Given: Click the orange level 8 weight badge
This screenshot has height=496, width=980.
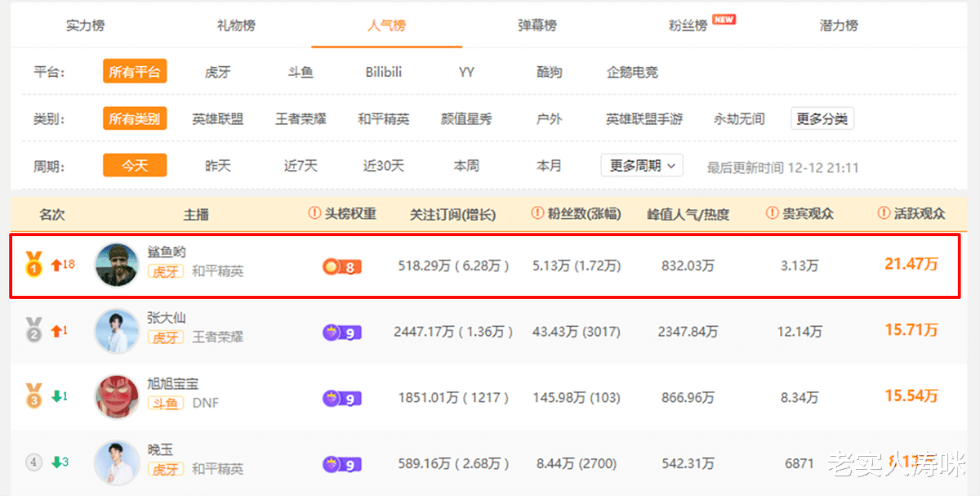Looking at the screenshot, I should pyautogui.click(x=342, y=266).
